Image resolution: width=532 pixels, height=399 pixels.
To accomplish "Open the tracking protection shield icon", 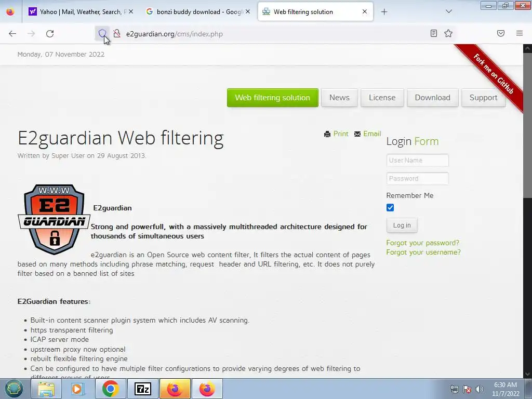I will click(102, 34).
